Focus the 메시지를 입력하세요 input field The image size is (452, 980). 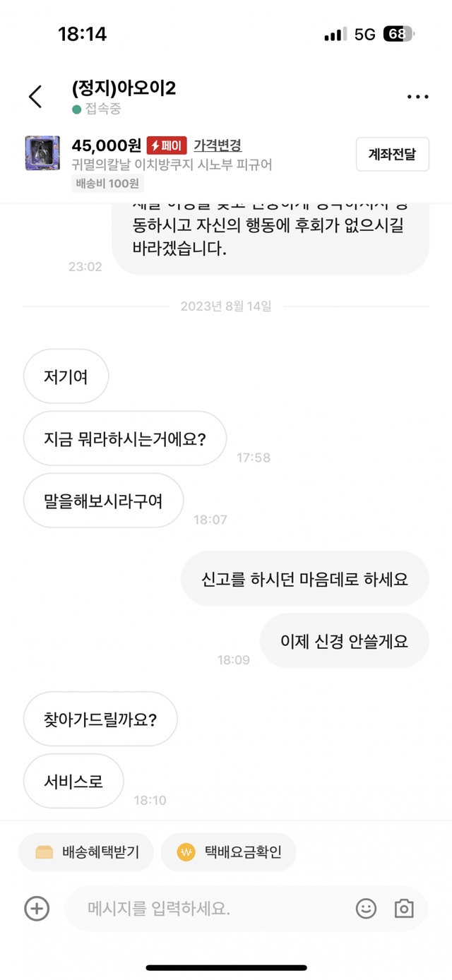tap(212, 908)
